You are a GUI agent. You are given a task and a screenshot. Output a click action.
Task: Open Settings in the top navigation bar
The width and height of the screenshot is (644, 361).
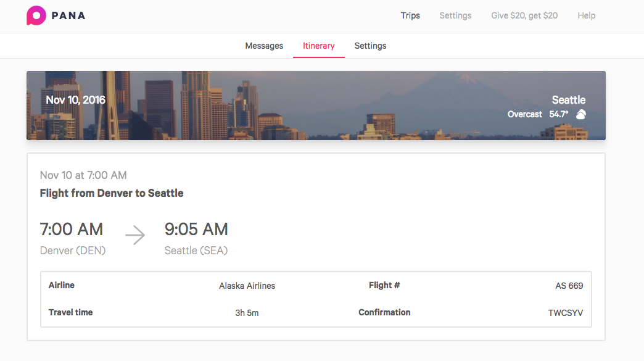tap(455, 15)
